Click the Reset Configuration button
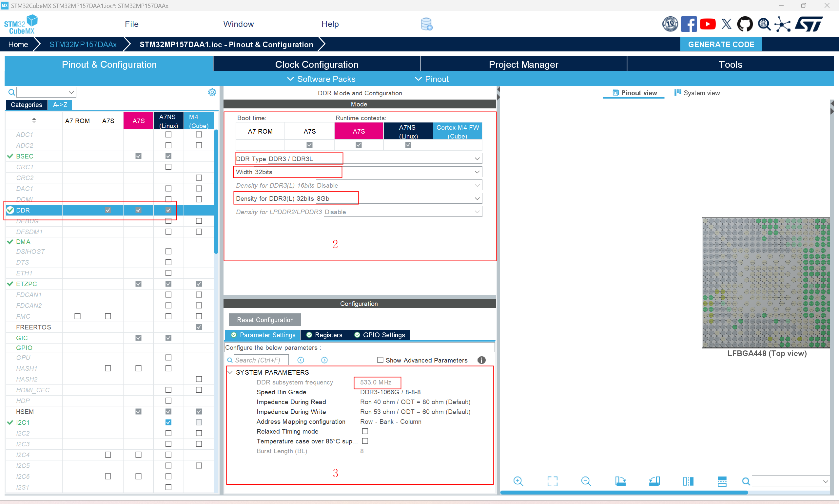The image size is (839, 504). pyautogui.click(x=265, y=320)
